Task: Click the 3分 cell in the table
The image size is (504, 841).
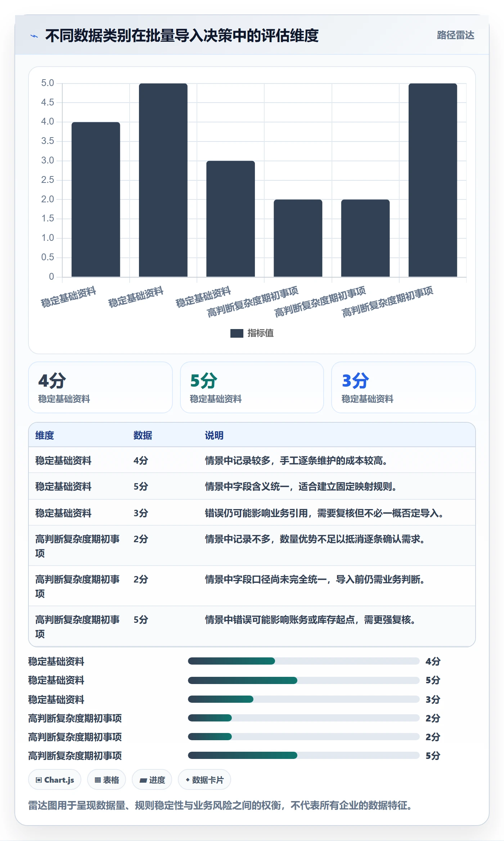Action: [x=141, y=513]
